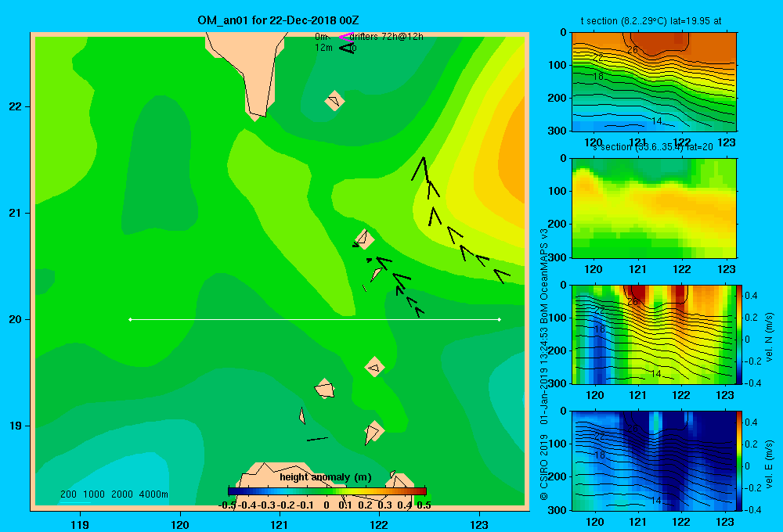Click the black 12m drifter arrow symbol
The height and width of the screenshot is (532, 783).
pos(347,48)
